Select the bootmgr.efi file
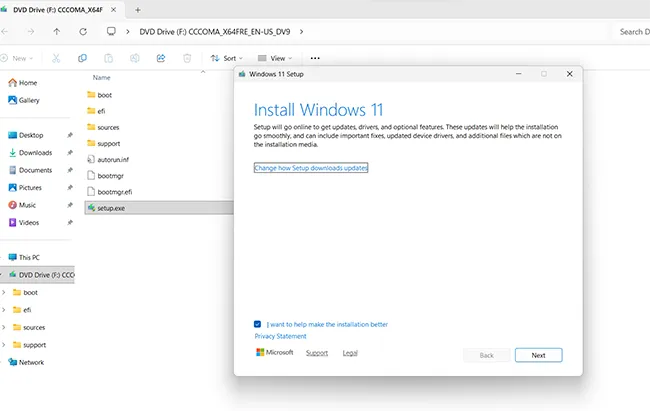This screenshot has height=411, width=650. (x=109, y=192)
